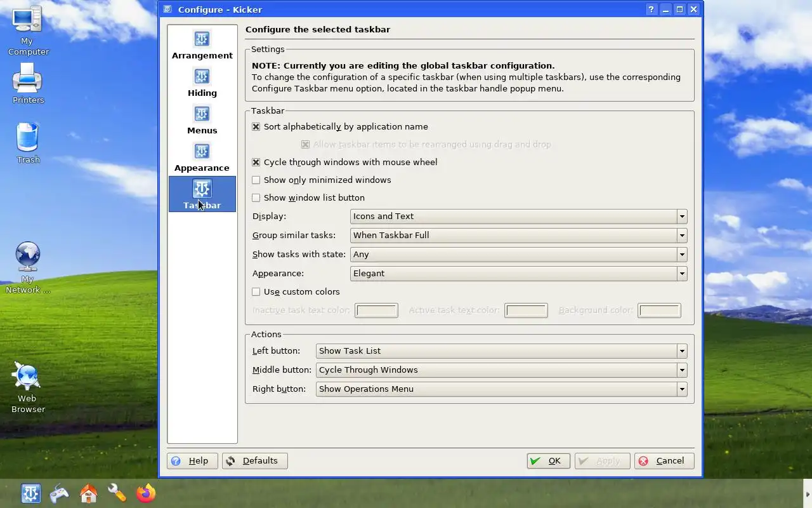
Task: Open the Left button action dropdown
Action: click(501, 351)
